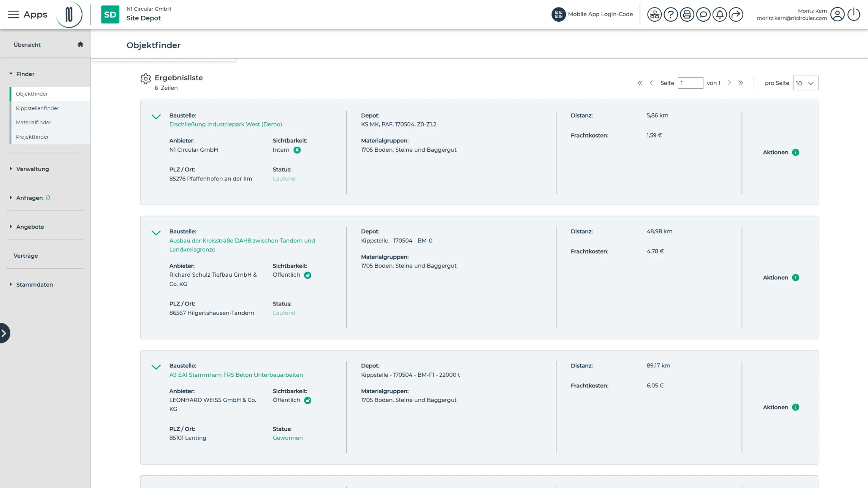Go to last page of results

741,83
